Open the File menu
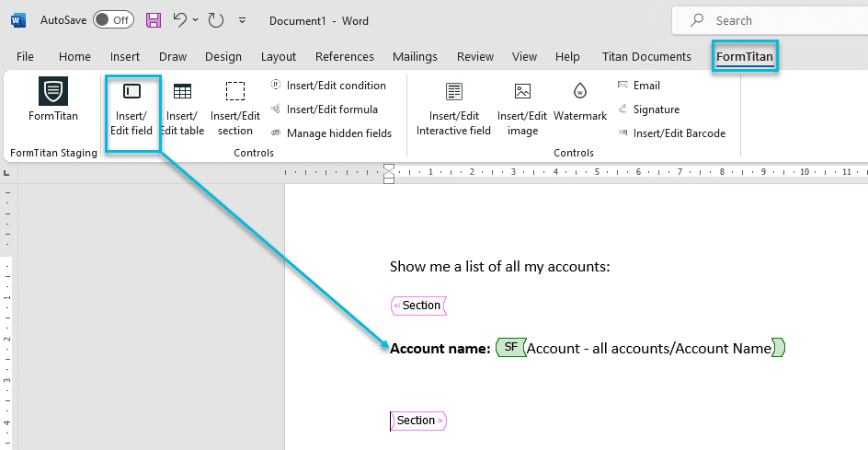This screenshot has height=450, width=868. click(25, 56)
